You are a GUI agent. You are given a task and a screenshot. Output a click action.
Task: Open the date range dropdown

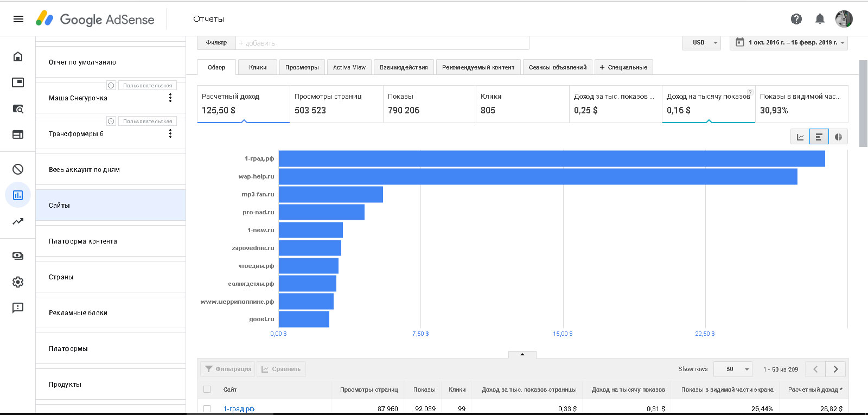789,42
